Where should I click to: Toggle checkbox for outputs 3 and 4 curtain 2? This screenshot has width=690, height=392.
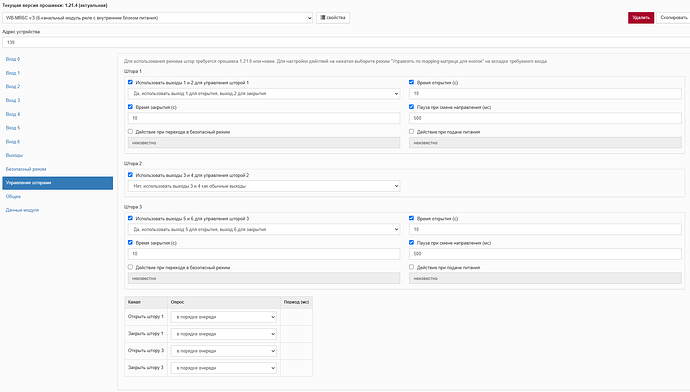pyautogui.click(x=130, y=175)
